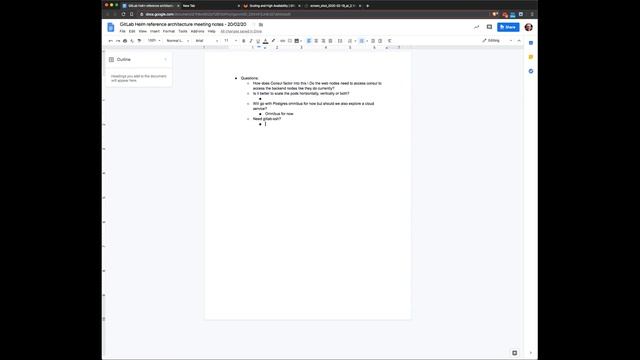Open the Chrome menu three dots
Screen dimensions: 640x360
click(532, 14)
